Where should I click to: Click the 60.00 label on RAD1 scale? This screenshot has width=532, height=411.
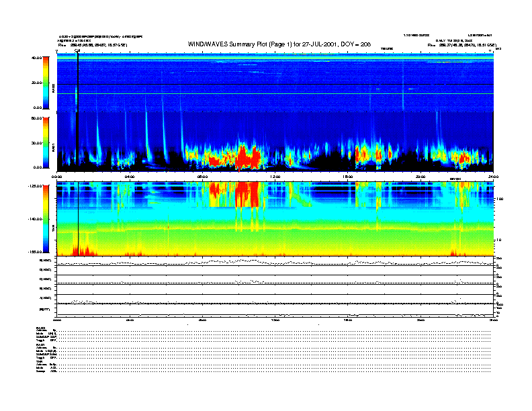[36, 118]
